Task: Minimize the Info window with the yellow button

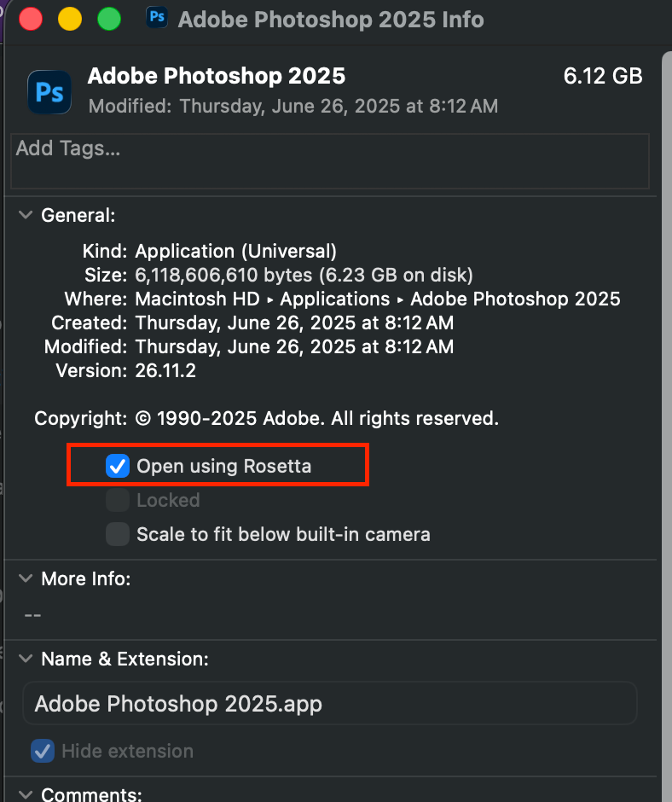Action: (70, 18)
